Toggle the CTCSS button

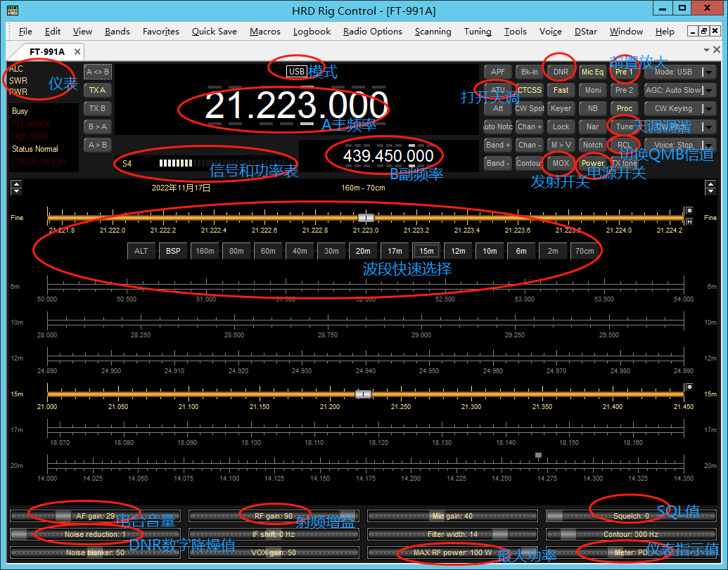pos(529,90)
